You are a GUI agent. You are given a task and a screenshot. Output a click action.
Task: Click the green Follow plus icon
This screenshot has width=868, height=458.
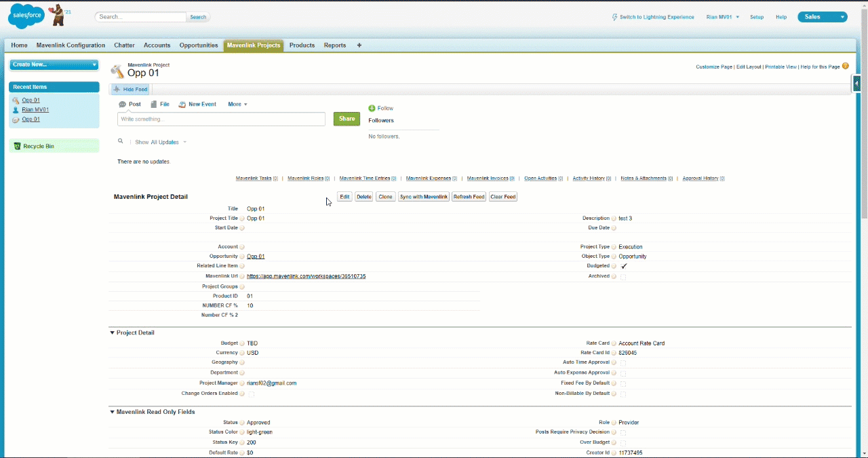371,108
